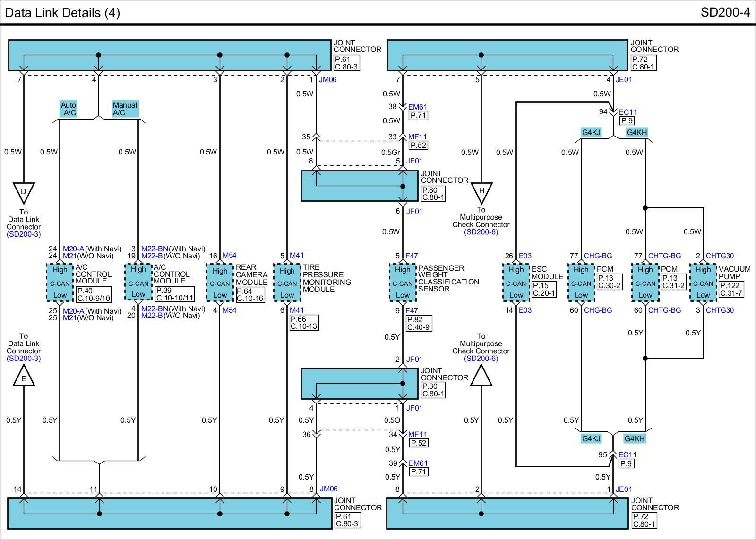Select the Vacuum Pump C-CAN box
756x540 pixels.
click(703, 283)
